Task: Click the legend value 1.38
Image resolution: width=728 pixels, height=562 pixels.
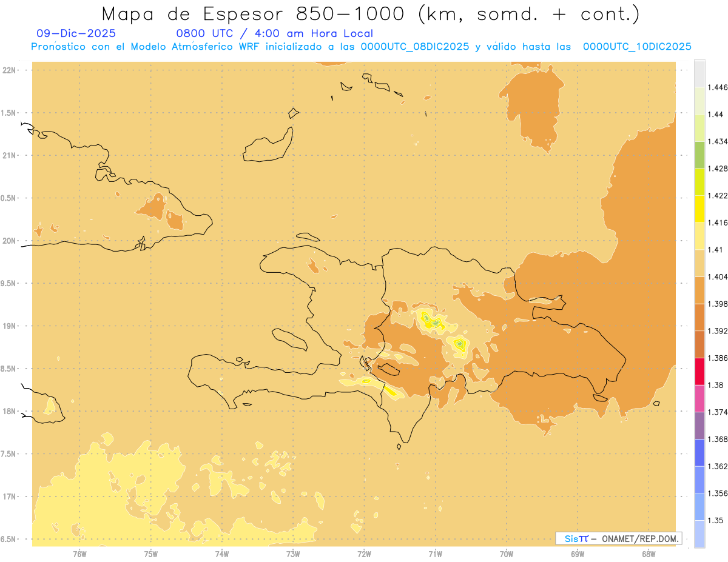Action: tap(716, 385)
